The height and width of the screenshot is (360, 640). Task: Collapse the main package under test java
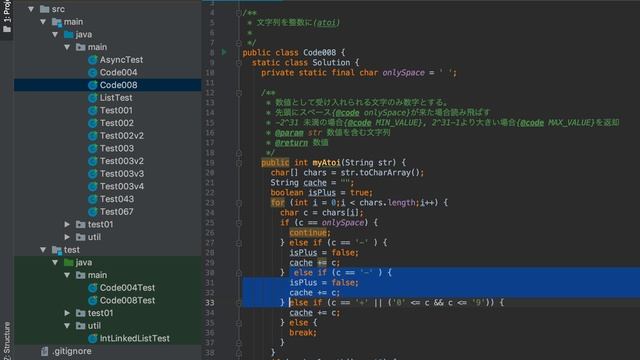tap(67, 275)
